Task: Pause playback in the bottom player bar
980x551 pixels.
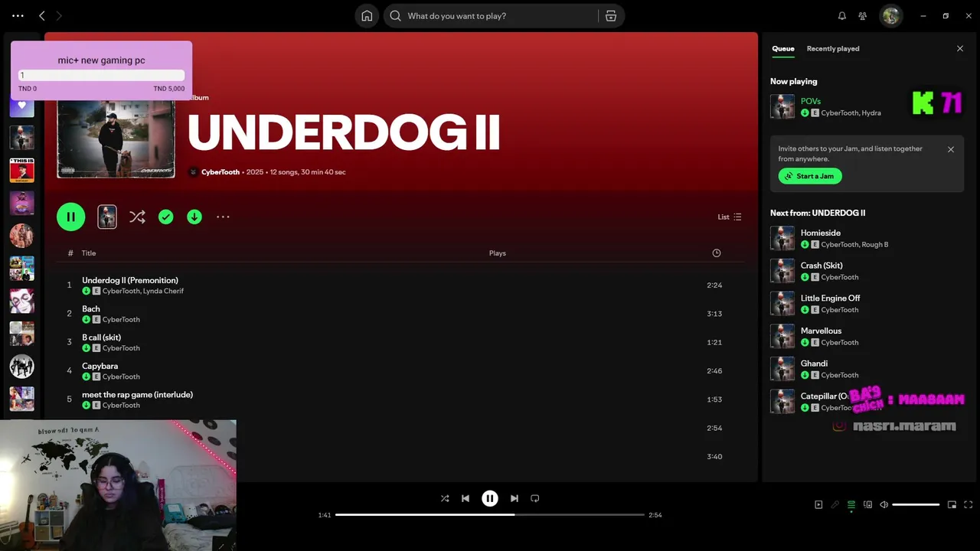Action: 490,498
